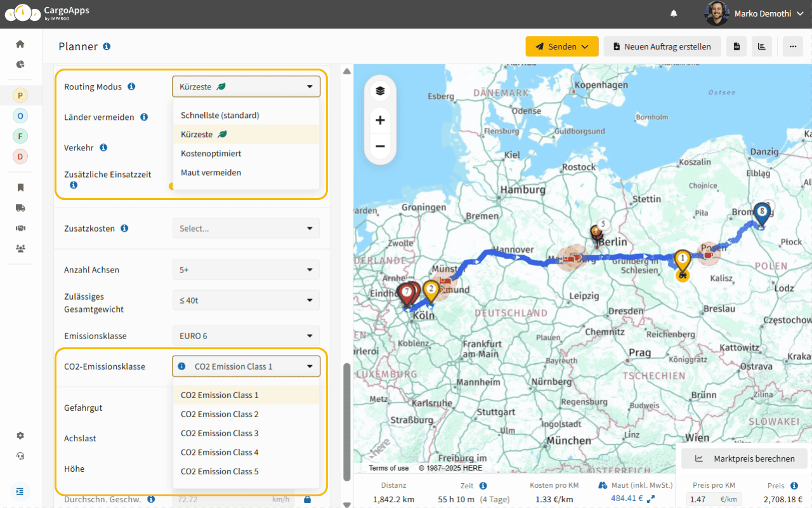812x508 pixels.
Task: Click the notification bell in the header
Action: tap(674, 13)
